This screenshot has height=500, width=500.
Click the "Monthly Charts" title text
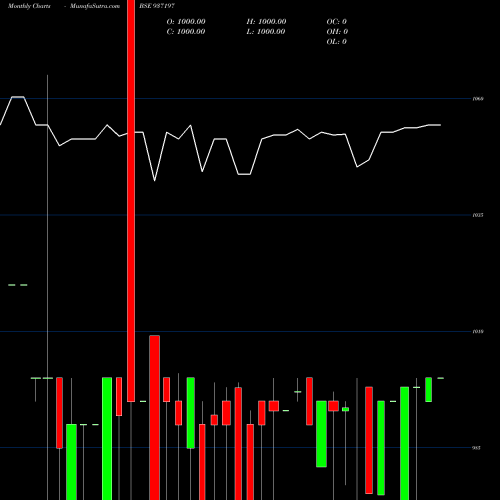[29, 6]
